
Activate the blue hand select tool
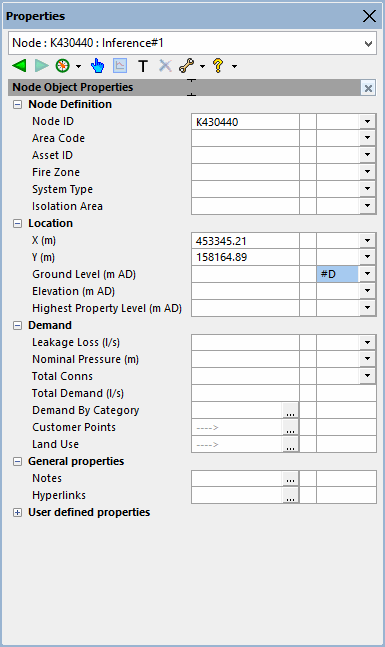(x=97, y=66)
